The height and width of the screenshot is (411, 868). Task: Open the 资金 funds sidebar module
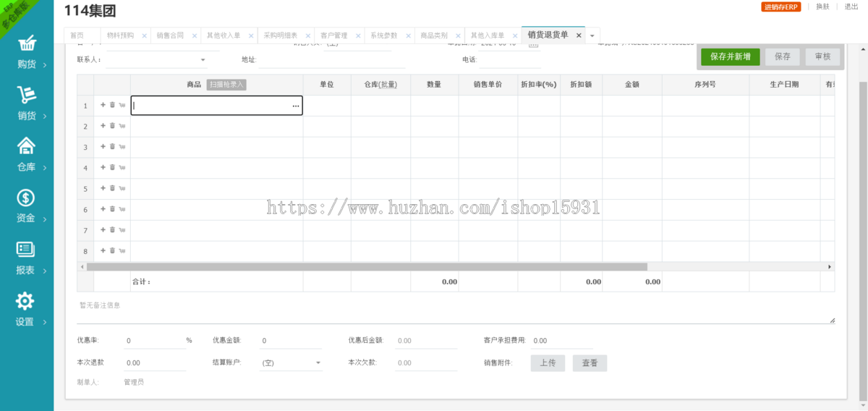coord(27,206)
